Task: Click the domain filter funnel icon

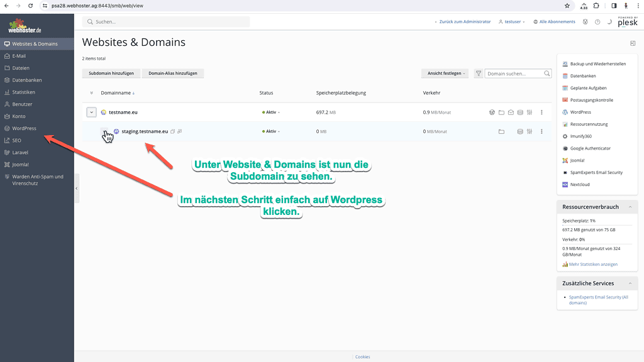Action: [479, 74]
